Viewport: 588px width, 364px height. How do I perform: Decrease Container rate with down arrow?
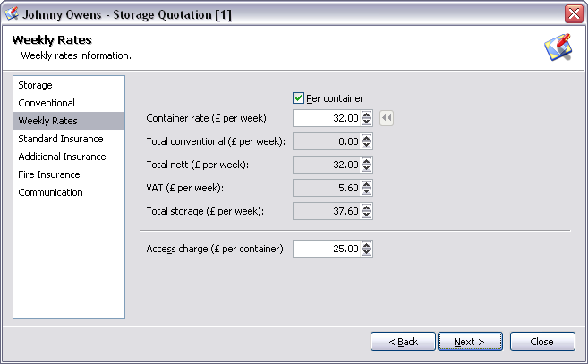point(366,122)
